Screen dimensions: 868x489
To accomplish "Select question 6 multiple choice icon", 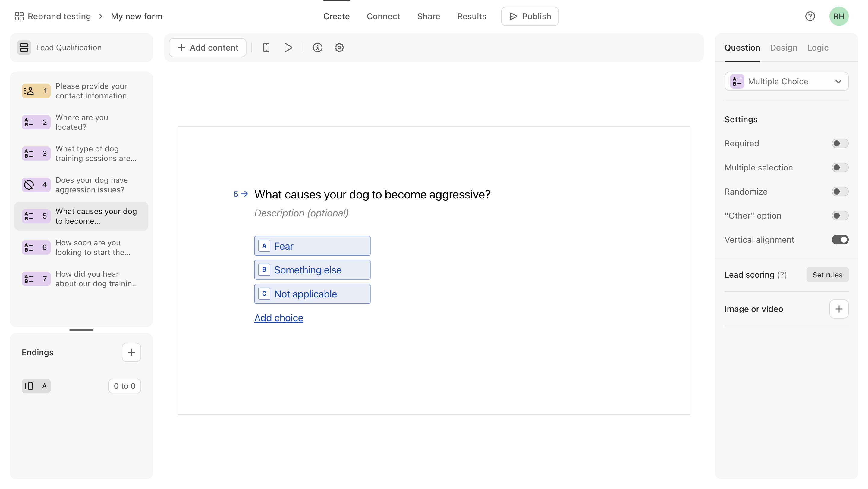I will [36, 248].
